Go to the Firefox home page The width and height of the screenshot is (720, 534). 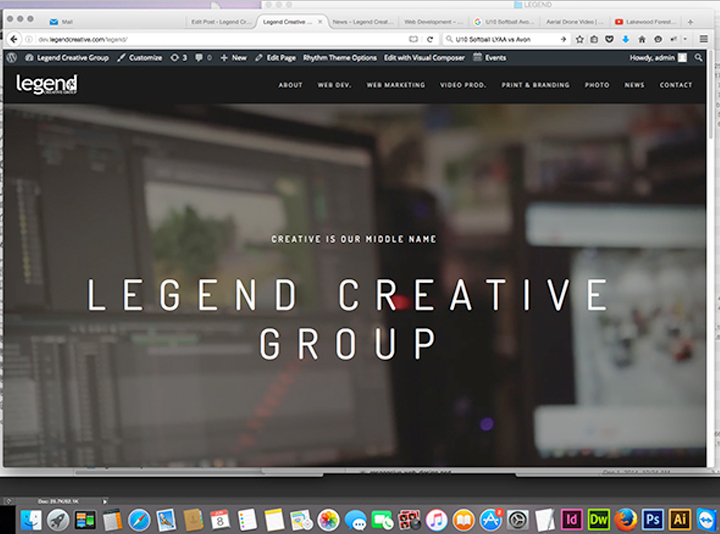tap(642, 39)
